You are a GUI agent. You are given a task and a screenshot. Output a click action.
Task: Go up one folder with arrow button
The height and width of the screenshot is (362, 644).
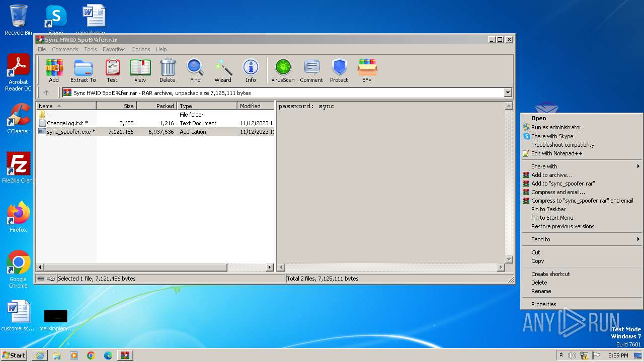[x=46, y=93]
